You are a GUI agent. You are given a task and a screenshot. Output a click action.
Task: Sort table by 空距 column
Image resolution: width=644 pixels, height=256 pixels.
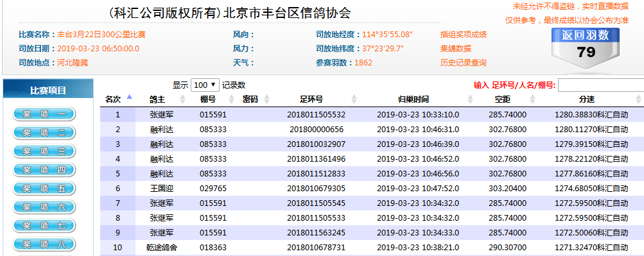point(533,99)
